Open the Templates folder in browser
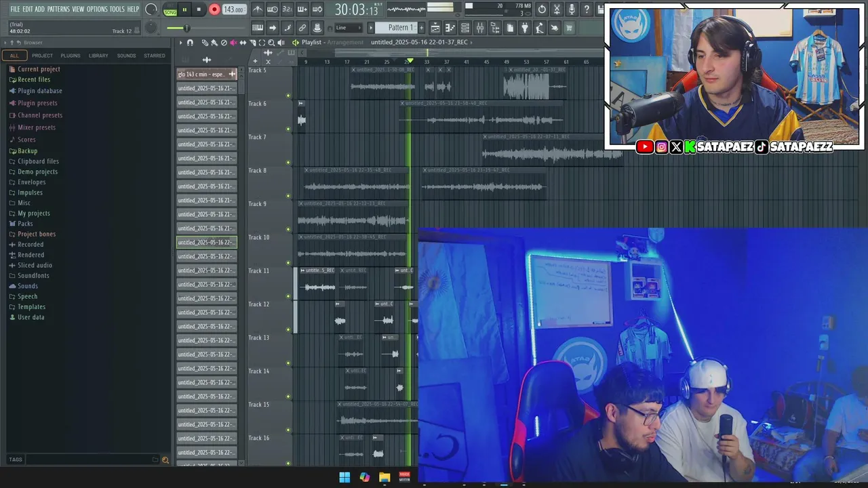Screen dimensions: 868x488 [x=31, y=307]
